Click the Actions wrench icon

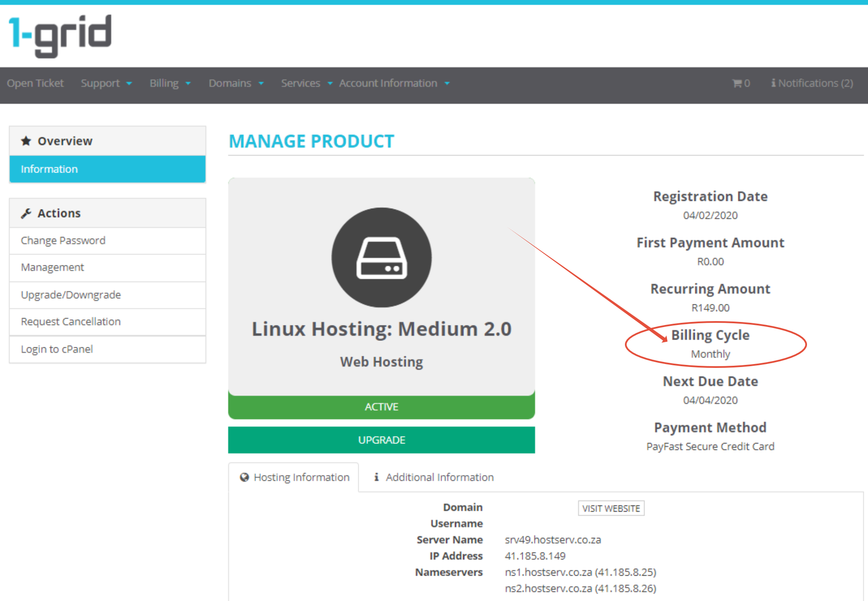[26, 213]
